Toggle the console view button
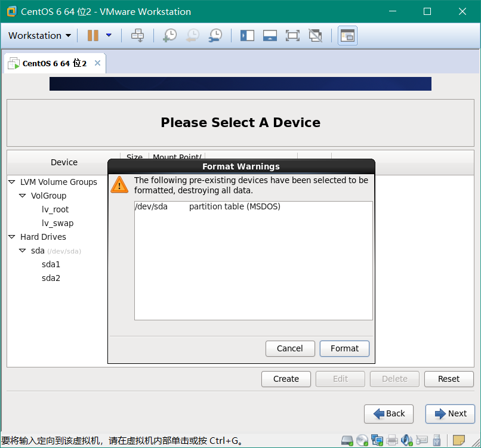This screenshot has width=481, height=448. click(347, 36)
